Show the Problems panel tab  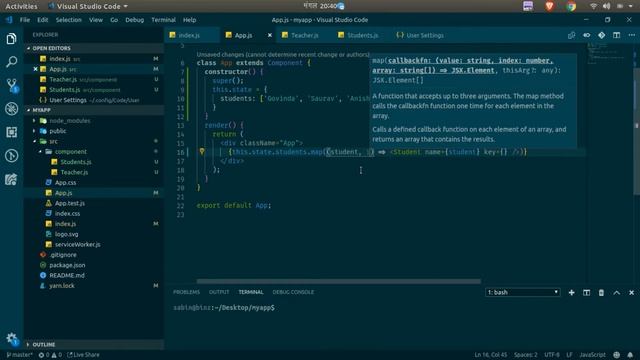187,292
